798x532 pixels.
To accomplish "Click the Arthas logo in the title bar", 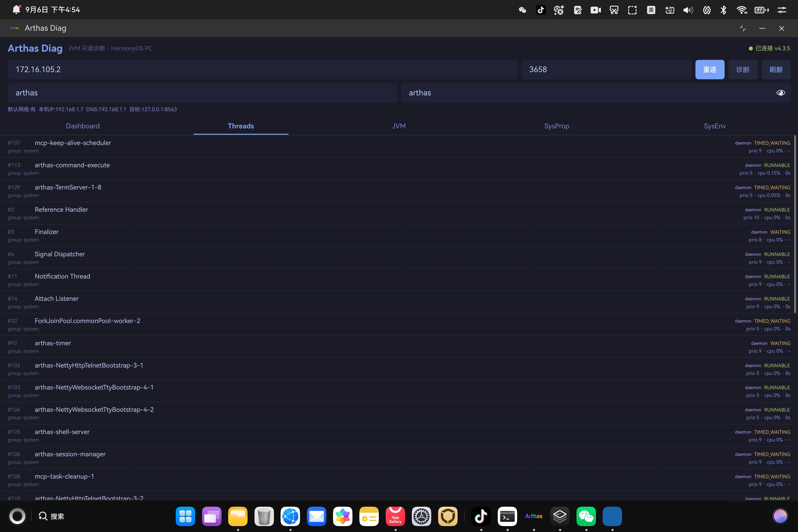I will coord(14,28).
